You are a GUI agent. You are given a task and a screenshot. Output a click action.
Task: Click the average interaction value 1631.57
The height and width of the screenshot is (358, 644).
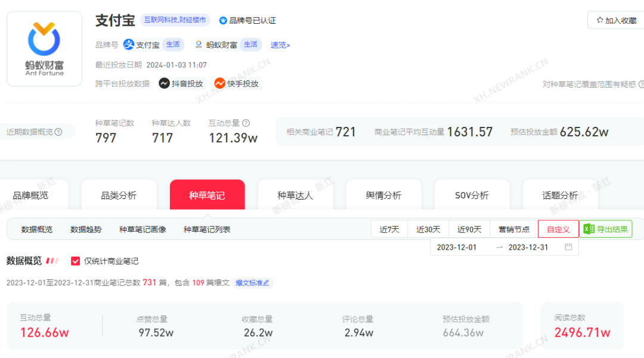(x=469, y=132)
